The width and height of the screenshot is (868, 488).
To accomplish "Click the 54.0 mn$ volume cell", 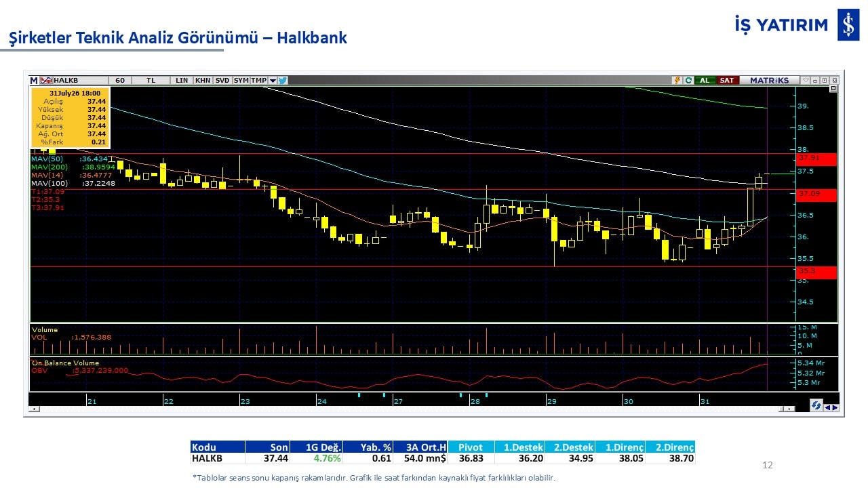I will point(420,459).
